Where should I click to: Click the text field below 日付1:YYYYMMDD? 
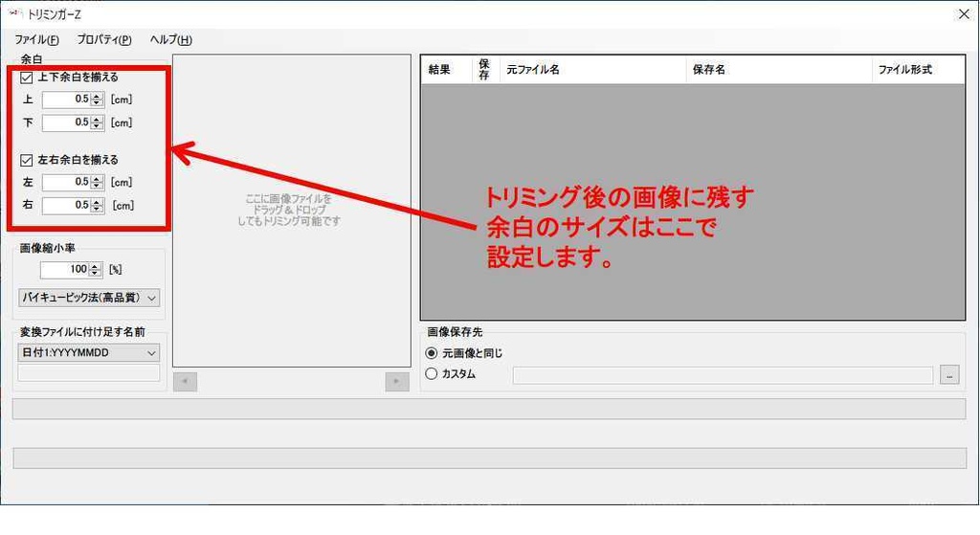point(89,373)
